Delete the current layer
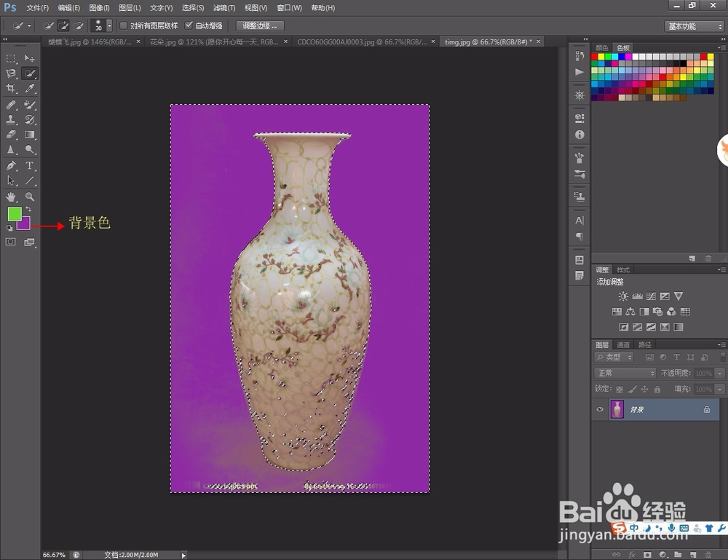728x560 pixels. tap(708, 554)
